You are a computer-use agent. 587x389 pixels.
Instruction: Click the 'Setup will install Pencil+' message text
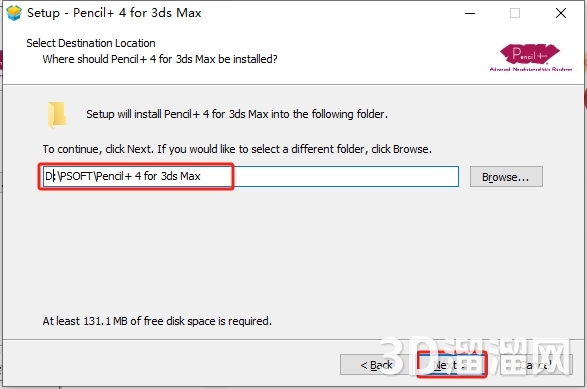[x=237, y=114]
